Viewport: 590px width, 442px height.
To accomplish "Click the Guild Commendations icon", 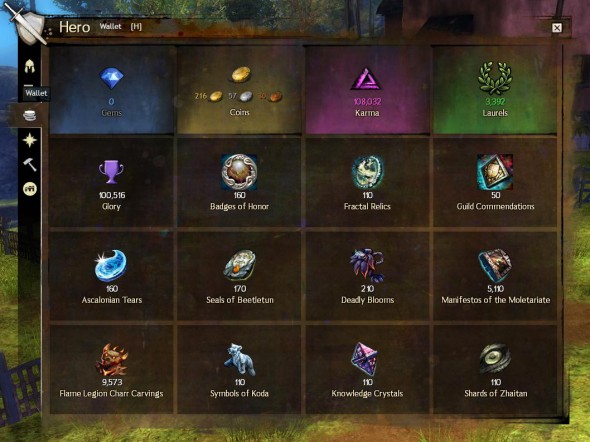I will pos(495,172).
